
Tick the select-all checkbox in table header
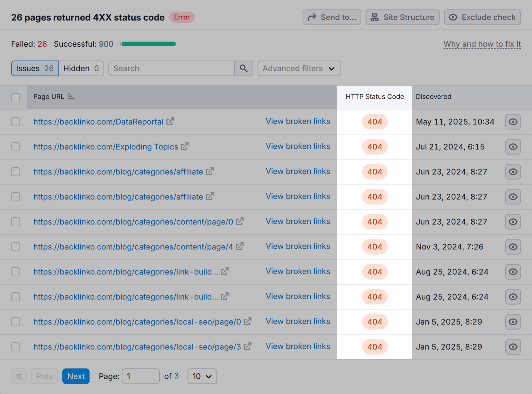pyautogui.click(x=16, y=98)
